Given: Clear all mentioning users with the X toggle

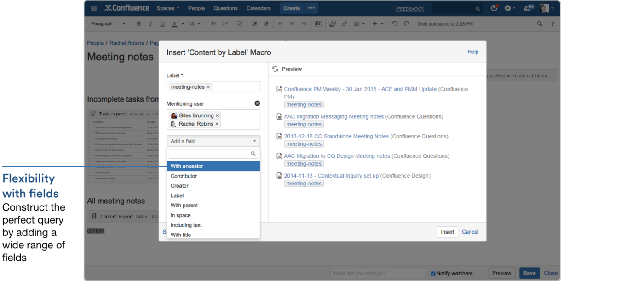Looking at the screenshot, I should pos(257,103).
